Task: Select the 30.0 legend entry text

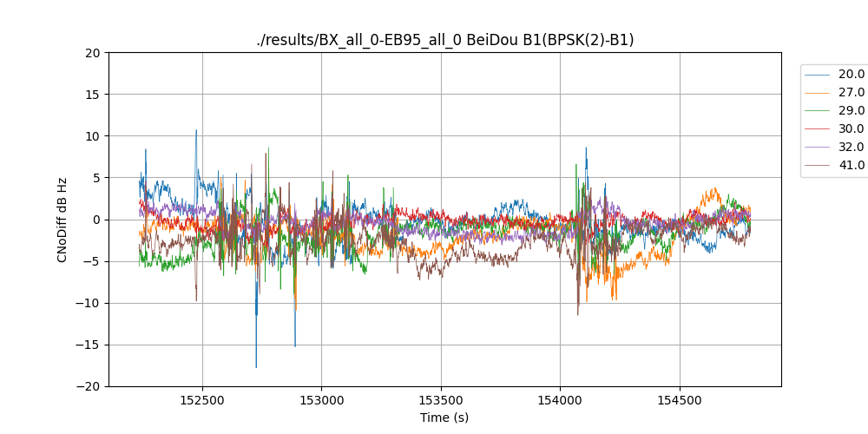Action: [x=851, y=128]
